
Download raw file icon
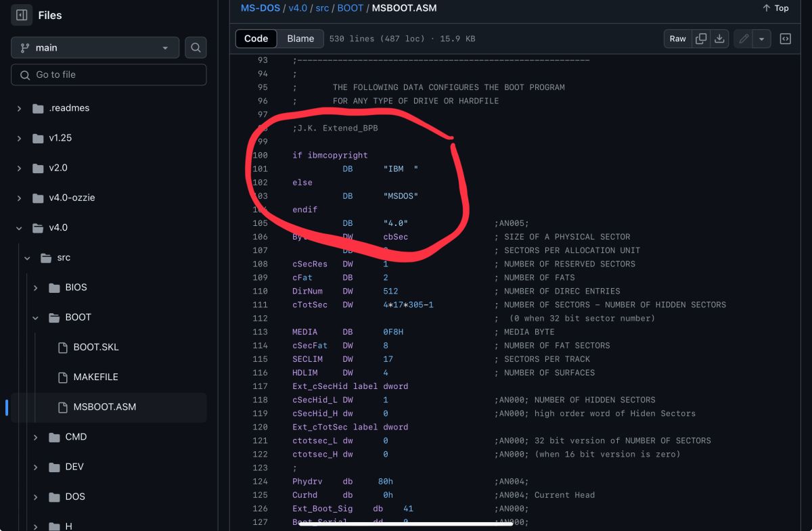point(719,39)
